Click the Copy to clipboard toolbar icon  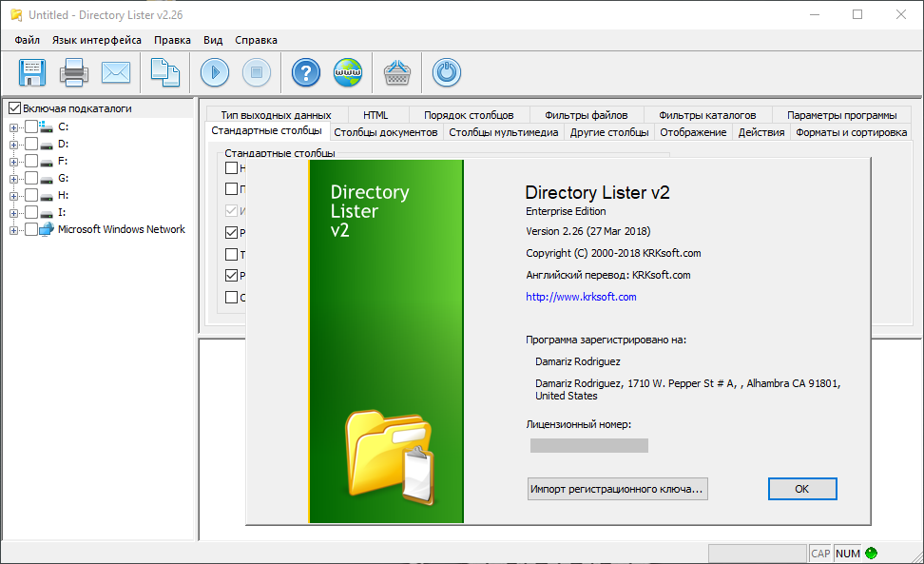point(165,72)
